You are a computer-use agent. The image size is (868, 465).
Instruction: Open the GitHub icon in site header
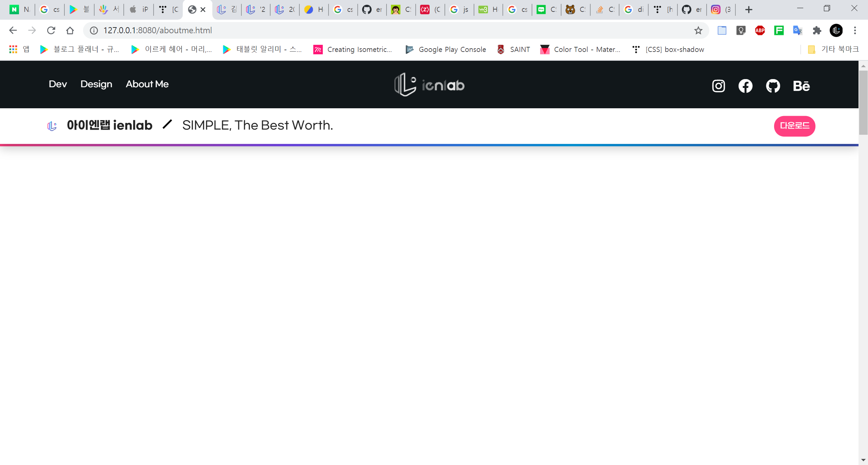[x=773, y=86]
